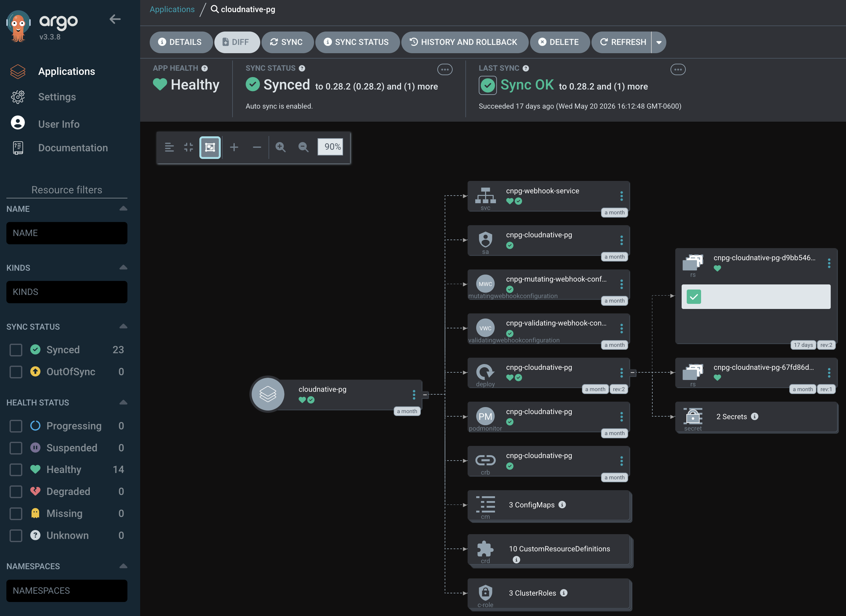
Task: Click the minus collapse-all icon
Action: click(x=257, y=147)
